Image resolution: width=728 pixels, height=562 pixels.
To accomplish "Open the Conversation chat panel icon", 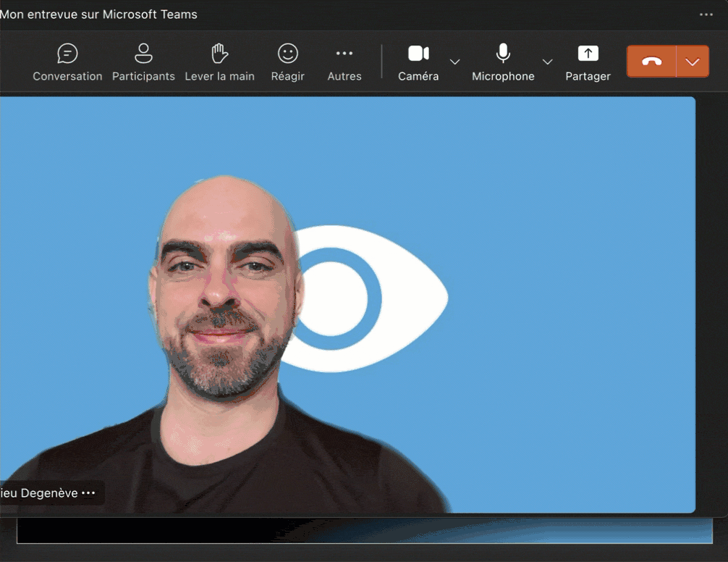I will click(67, 54).
